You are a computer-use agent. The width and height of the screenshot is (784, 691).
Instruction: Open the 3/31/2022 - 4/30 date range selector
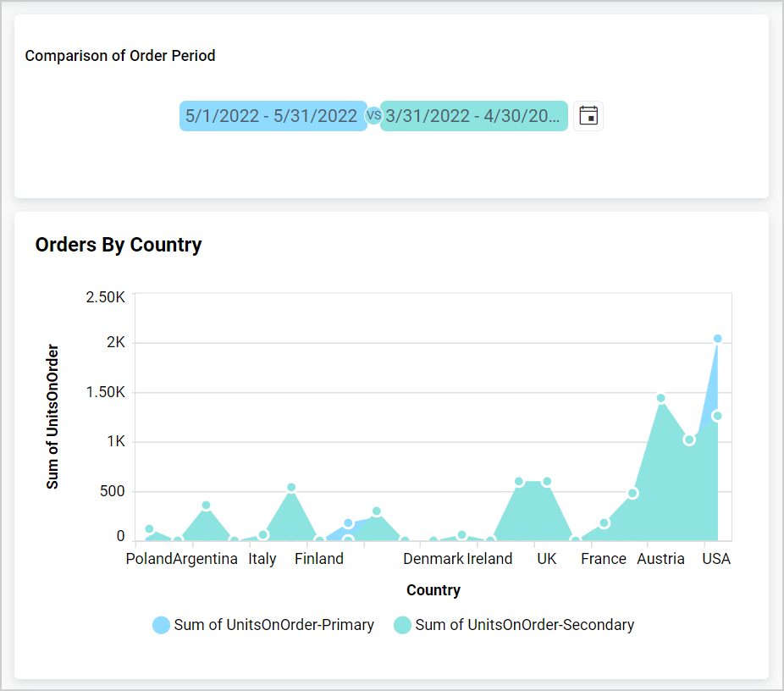point(474,115)
